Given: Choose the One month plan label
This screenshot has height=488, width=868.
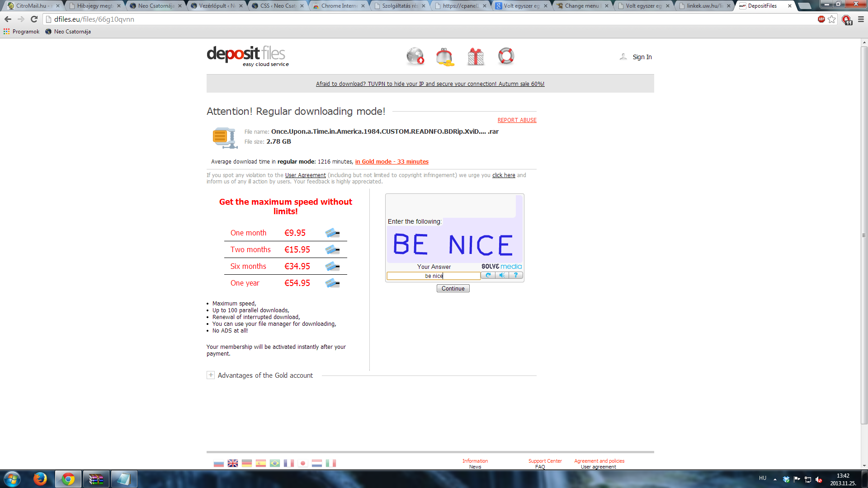Looking at the screenshot, I should click(248, 233).
